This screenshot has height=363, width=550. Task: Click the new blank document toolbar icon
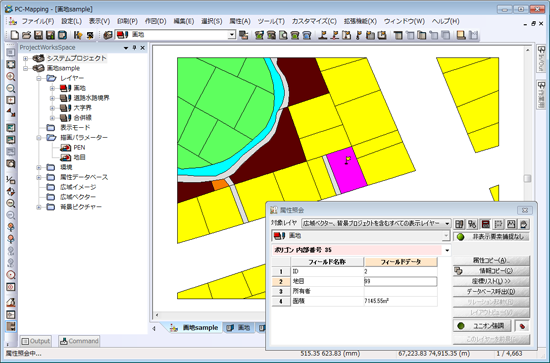[x=15, y=35]
